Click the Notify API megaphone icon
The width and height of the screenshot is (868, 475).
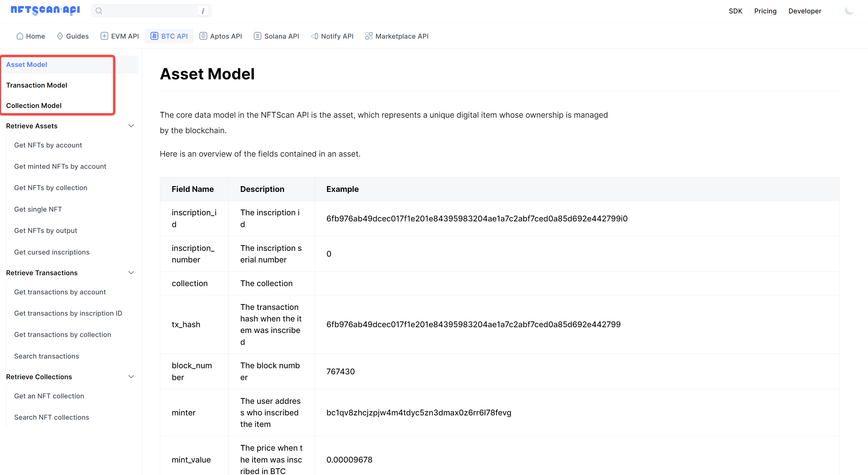pyautogui.click(x=314, y=36)
